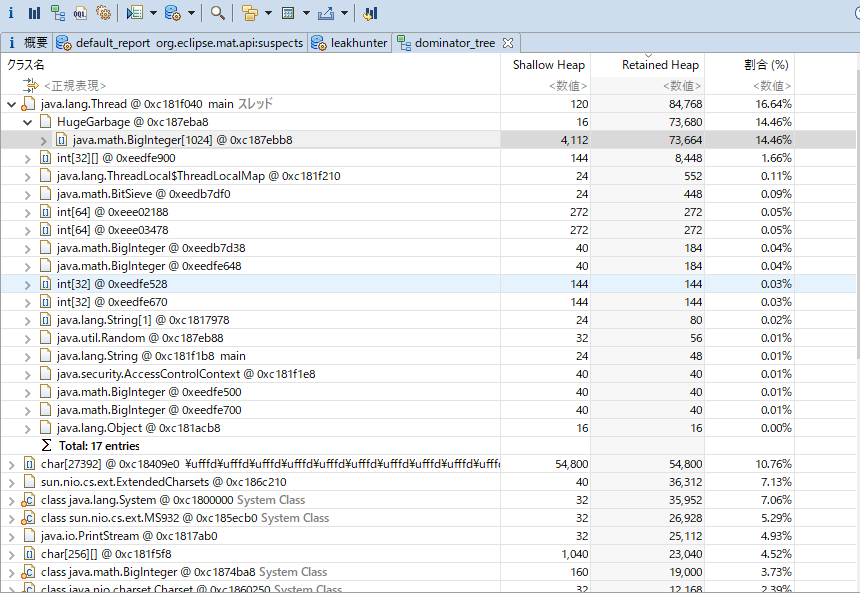Click the dominator tree toolbar icon

click(x=57, y=13)
